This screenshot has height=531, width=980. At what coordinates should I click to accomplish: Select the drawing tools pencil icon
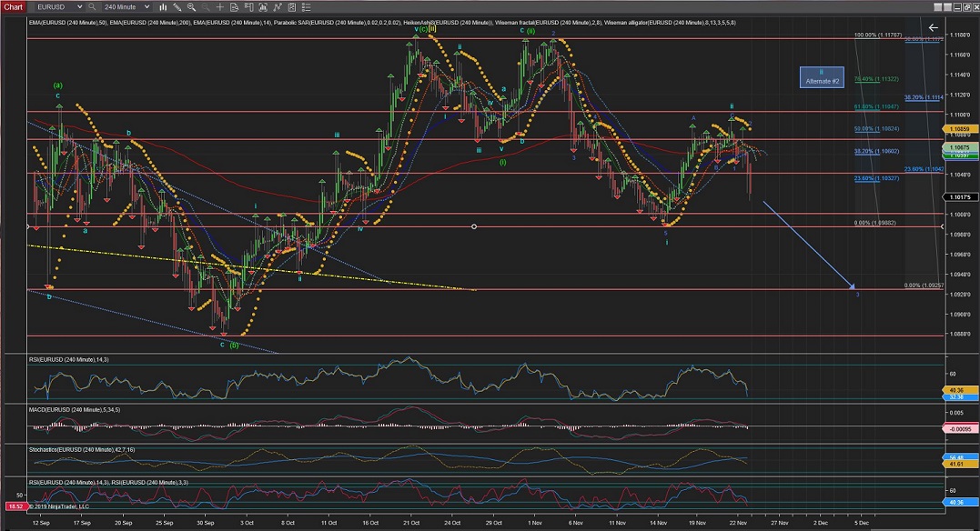pyautogui.click(x=177, y=6)
